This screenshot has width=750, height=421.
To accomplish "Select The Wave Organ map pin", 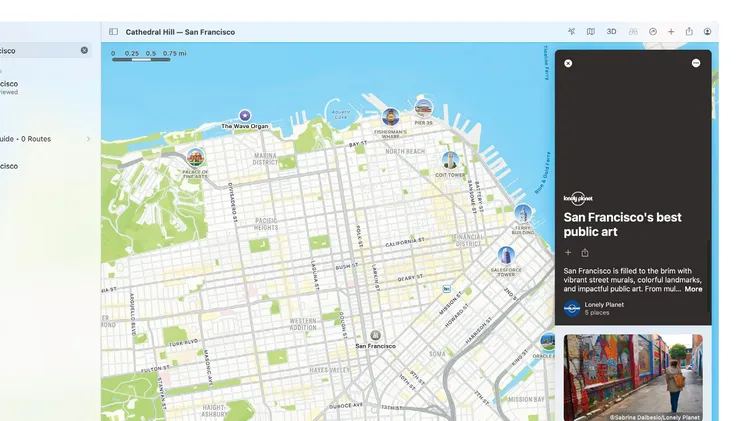I will [245, 115].
